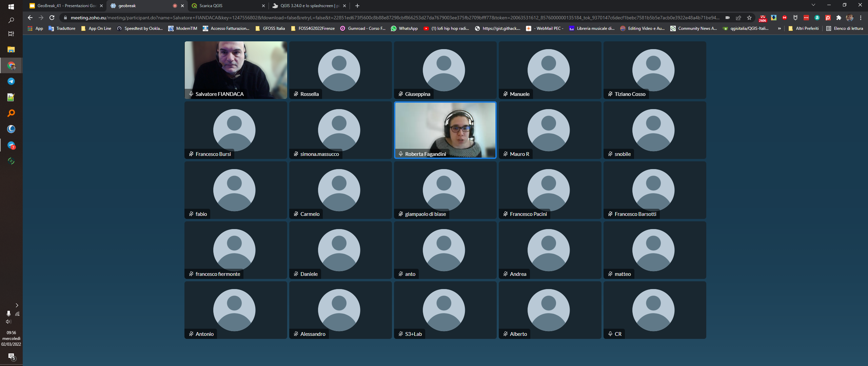Viewport: 868px width, 366px height.
Task: Open File Explorer from the taskbar
Action: tap(11, 49)
